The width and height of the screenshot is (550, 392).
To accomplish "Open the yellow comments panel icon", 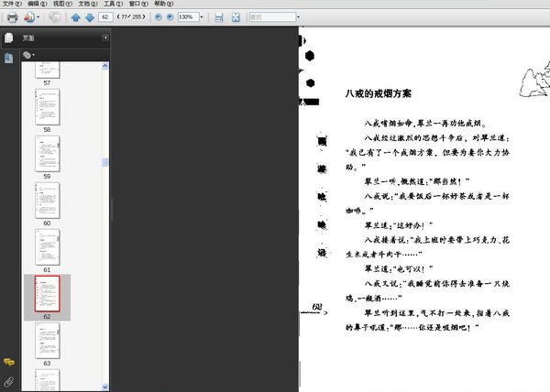I will point(9,362).
